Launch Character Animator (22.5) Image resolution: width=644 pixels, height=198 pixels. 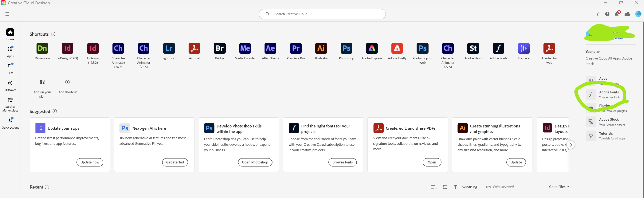click(448, 48)
